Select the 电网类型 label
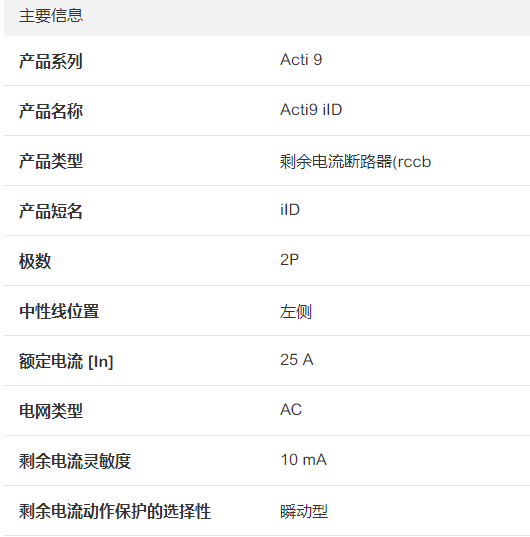Image resolution: width=530 pixels, height=537 pixels. click(x=51, y=411)
